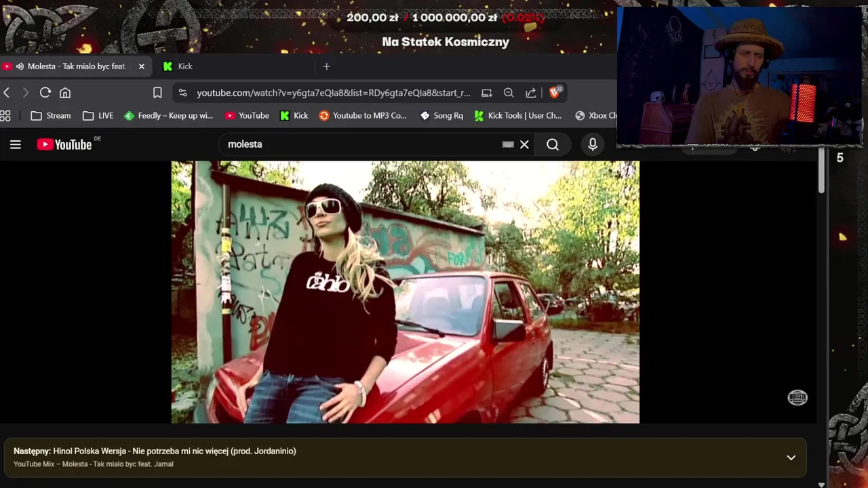Open the Kick bookmark in the bookmarks bar
This screenshot has width=868, height=488.
point(294,116)
